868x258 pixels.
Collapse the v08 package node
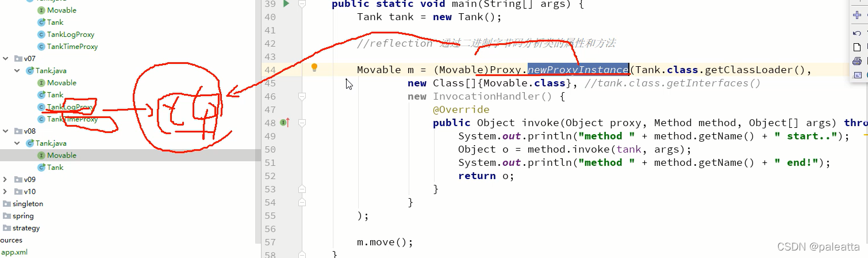[6, 131]
